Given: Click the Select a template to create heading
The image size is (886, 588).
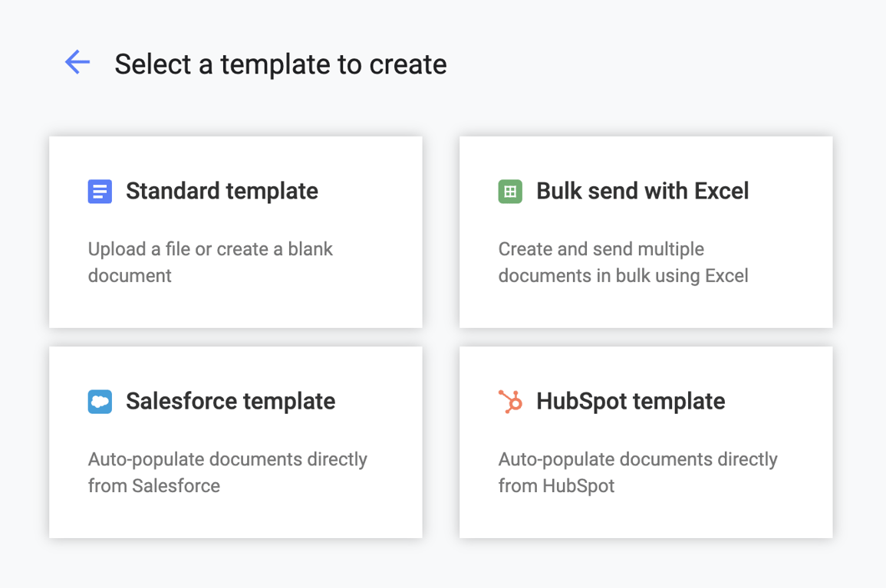Looking at the screenshot, I should [x=280, y=64].
